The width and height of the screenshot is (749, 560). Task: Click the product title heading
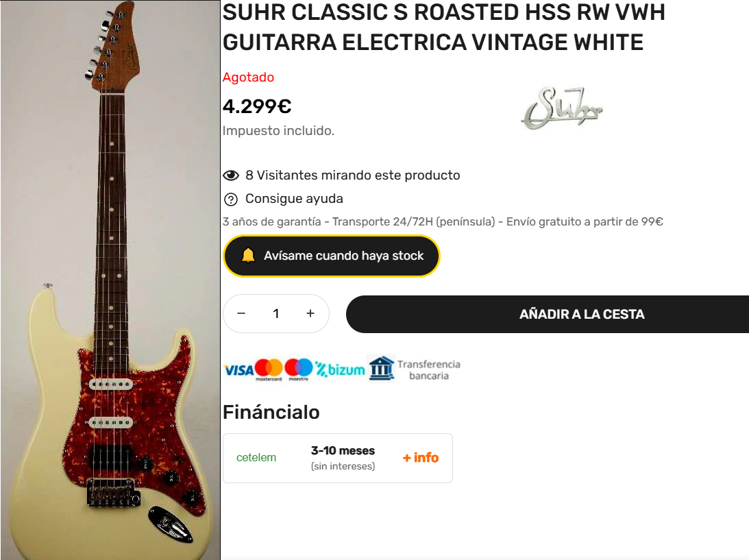click(x=444, y=27)
